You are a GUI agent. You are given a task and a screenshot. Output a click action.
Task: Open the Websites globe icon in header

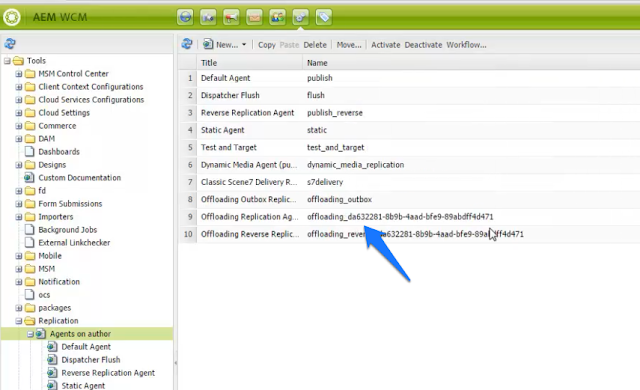(x=185, y=18)
